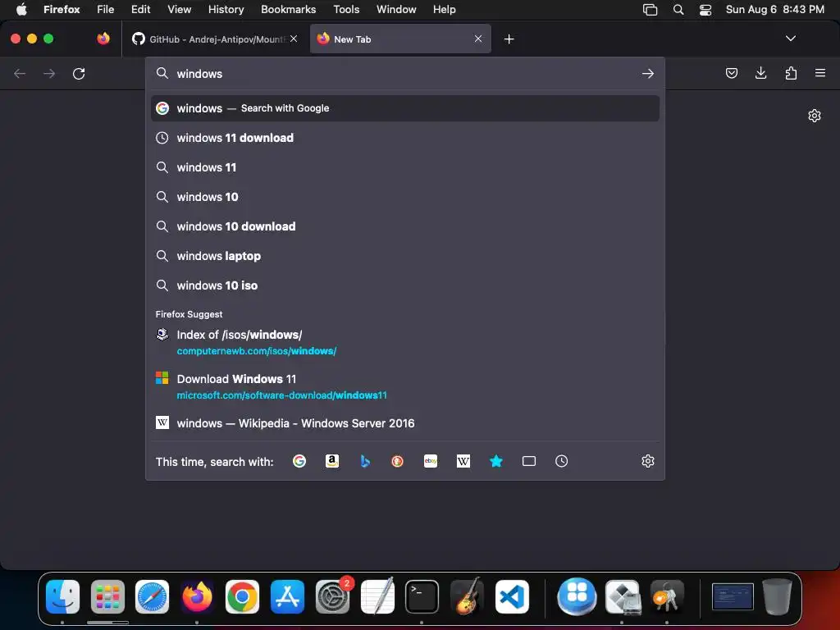Image resolution: width=840 pixels, height=630 pixels.
Task: Select windows Search with Google row
Action: click(x=405, y=108)
